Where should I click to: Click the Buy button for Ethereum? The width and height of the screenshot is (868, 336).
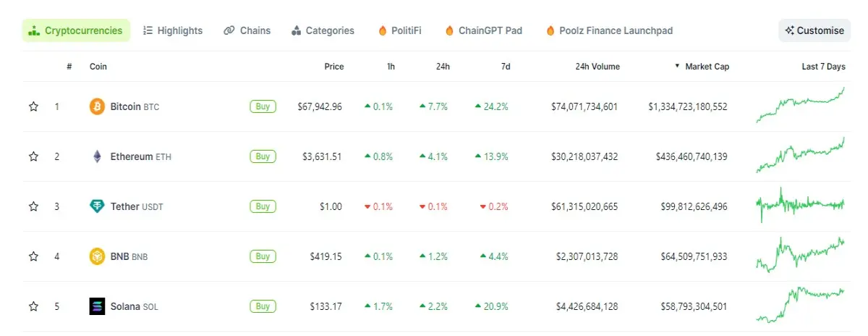coord(263,156)
